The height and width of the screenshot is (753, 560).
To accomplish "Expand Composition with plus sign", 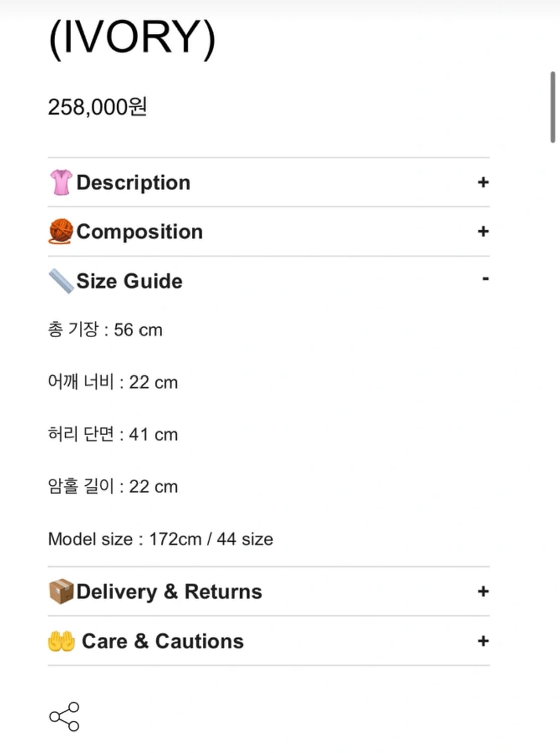I will (x=483, y=231).
